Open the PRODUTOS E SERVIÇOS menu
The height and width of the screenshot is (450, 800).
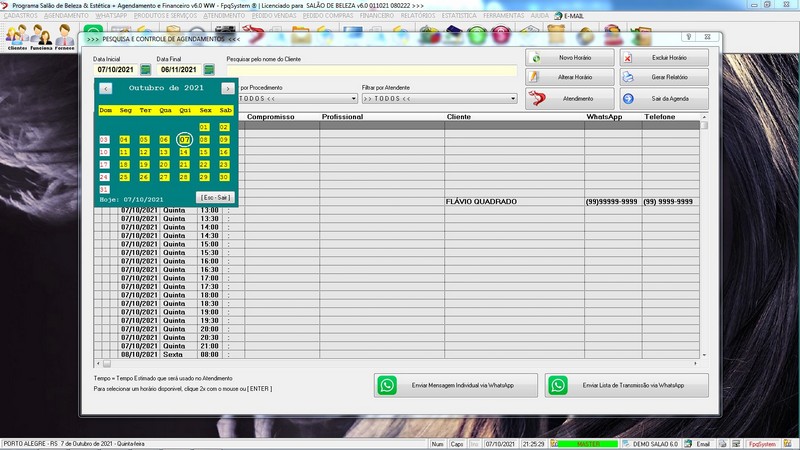pyautogui.click(x=165, y=16)
